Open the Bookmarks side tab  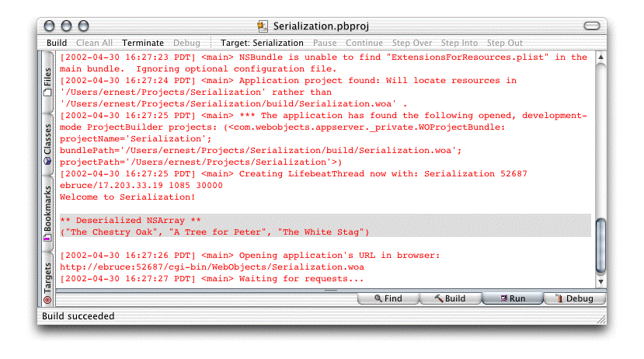[47, 213]
